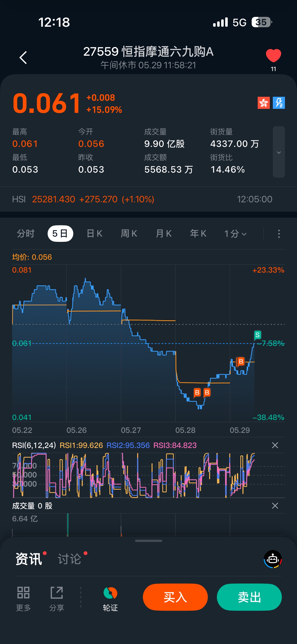Tap the Hong Kong market flag icon
This screenshot has height=644, width=297.
[263, 103]
